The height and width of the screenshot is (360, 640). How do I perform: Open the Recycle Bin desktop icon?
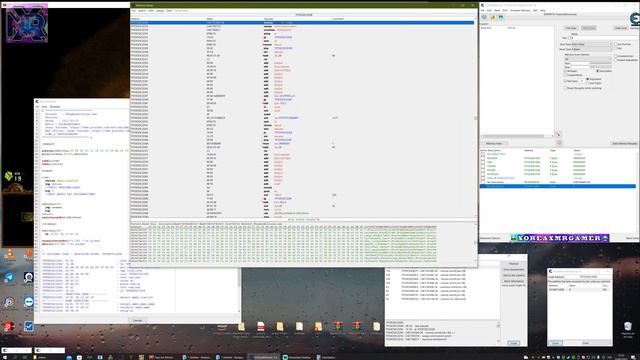(628, 326)
